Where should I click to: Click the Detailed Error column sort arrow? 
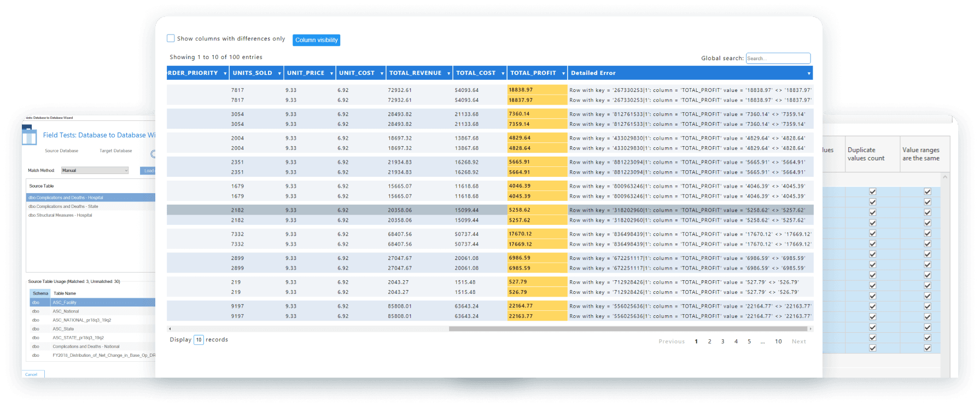point(808,73)
